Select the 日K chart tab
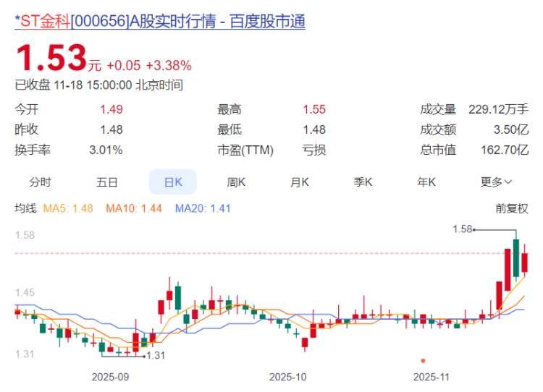 pos(173,182)
